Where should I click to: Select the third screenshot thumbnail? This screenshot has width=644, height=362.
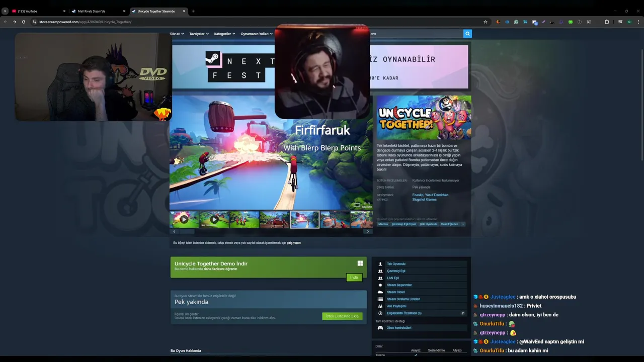pyautogui.click(x=245, y=220)
